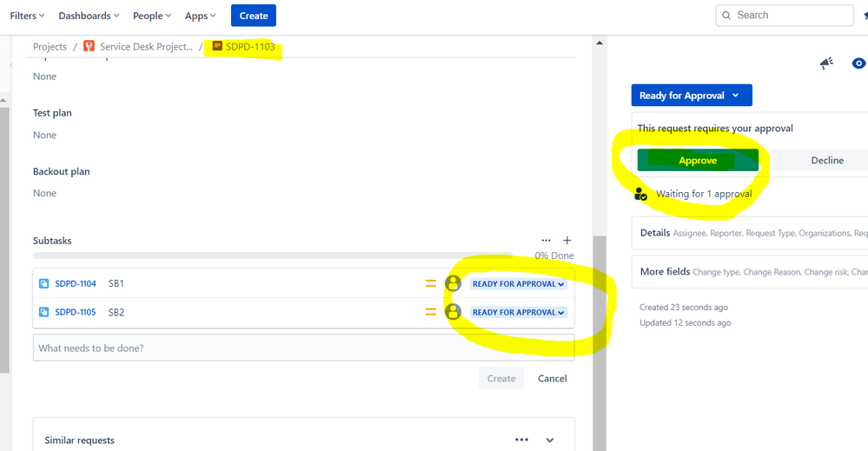Toggle the watch eye icon
Viewport: 868px width, 451px height.
[x=858, y=63]
